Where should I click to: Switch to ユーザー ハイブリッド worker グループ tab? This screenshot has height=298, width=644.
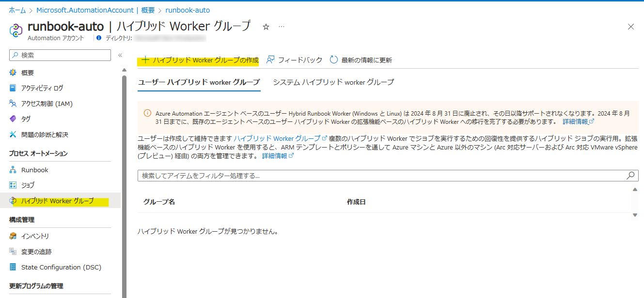pos(199,82)
